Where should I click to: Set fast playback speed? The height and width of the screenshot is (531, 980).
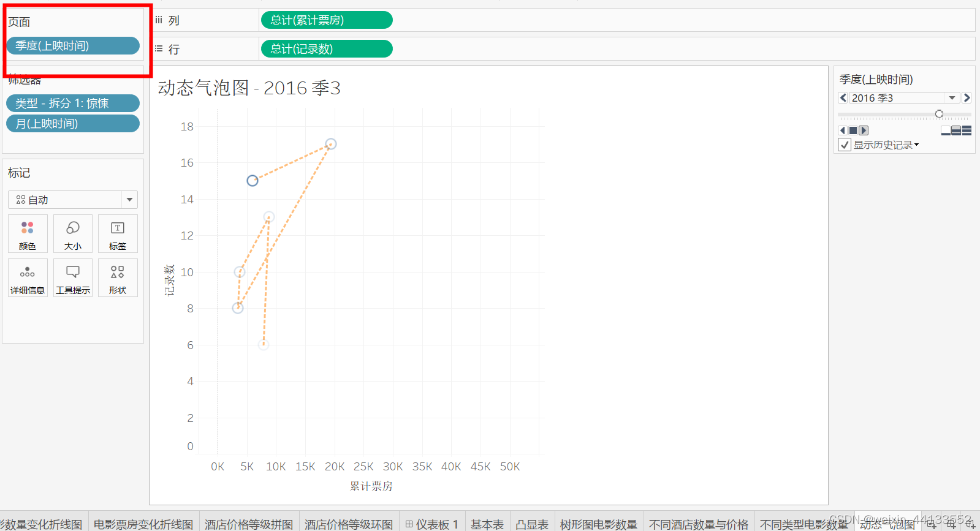(x=967, y=130)
